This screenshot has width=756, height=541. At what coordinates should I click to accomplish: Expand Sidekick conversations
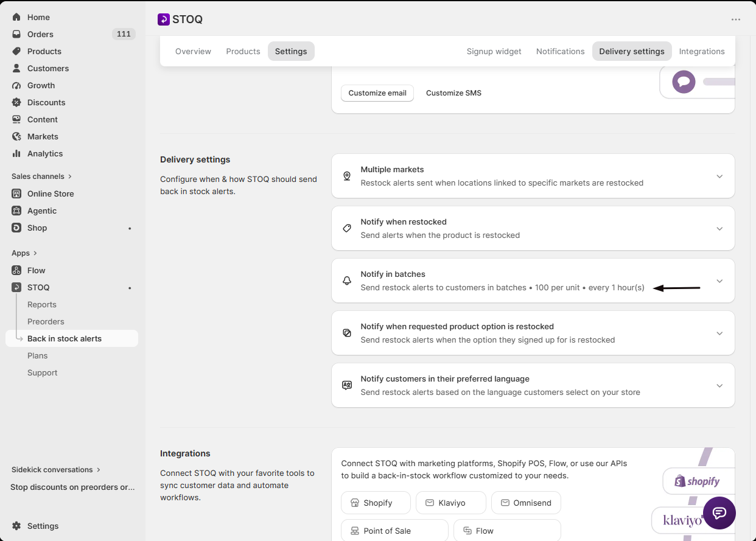(56, 470)
